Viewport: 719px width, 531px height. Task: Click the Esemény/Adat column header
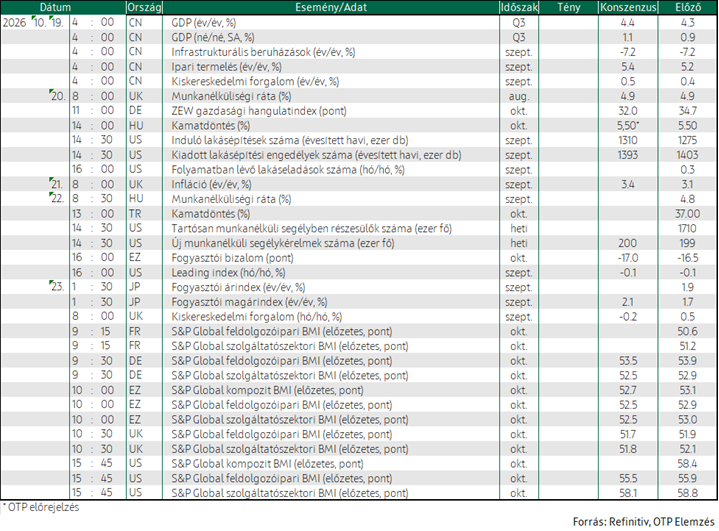(x=331, y=7)
